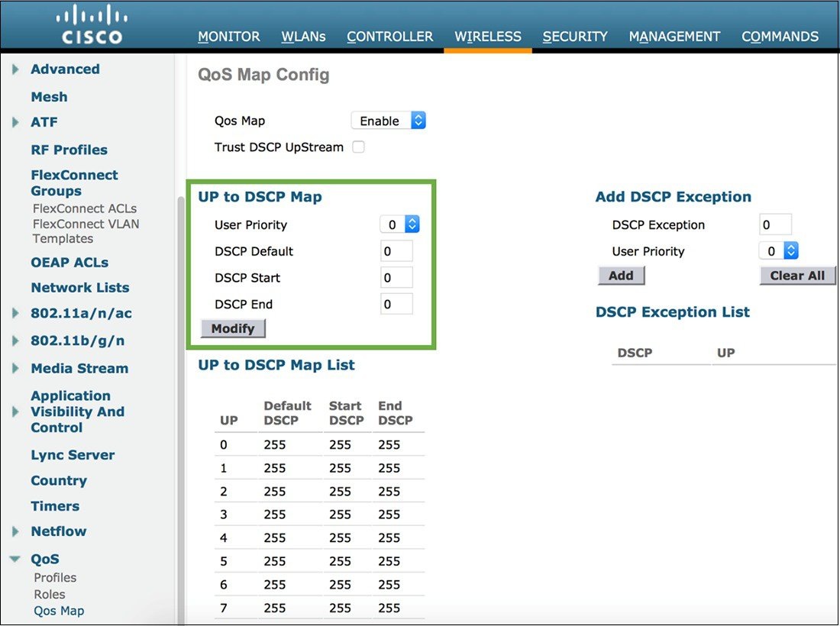Click the Modify button

[x=232, y=328]
